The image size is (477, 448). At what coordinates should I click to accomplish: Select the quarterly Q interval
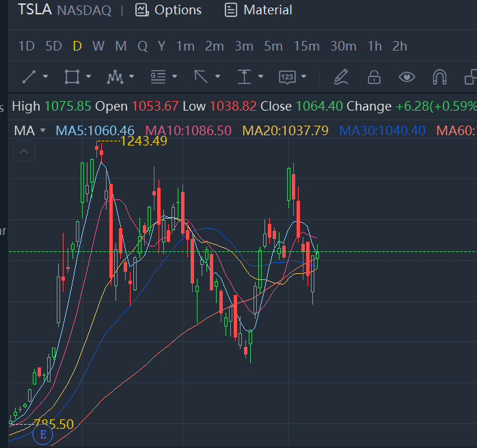[x=142, y=46]
